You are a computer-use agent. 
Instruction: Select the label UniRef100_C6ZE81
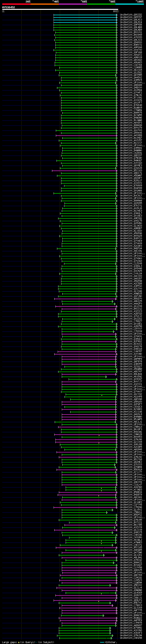131,153
